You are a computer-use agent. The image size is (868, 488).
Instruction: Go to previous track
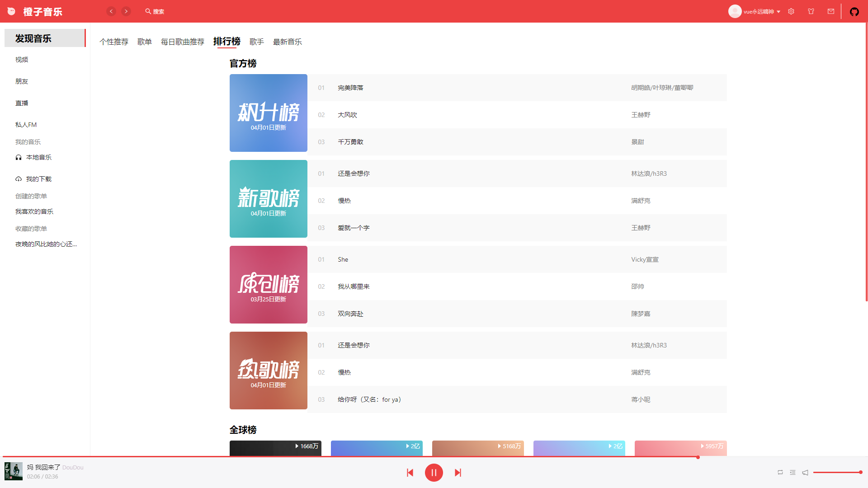point(410,473)
